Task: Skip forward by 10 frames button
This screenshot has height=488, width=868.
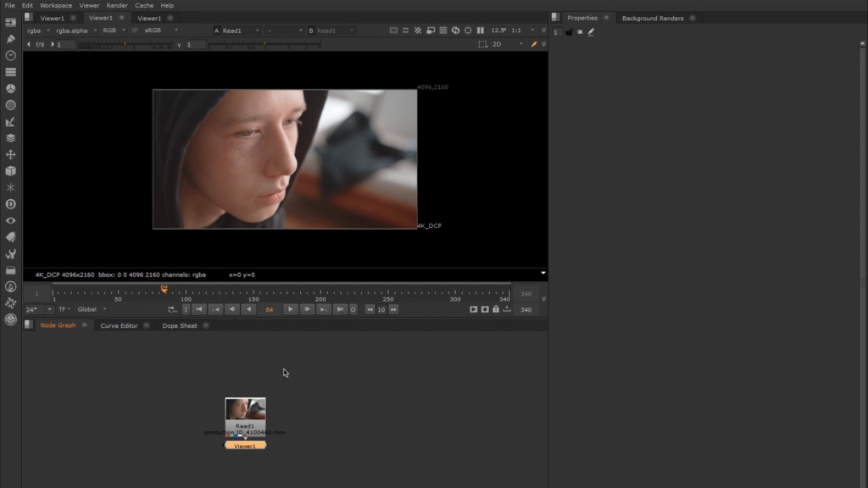Action: [393, 309]
